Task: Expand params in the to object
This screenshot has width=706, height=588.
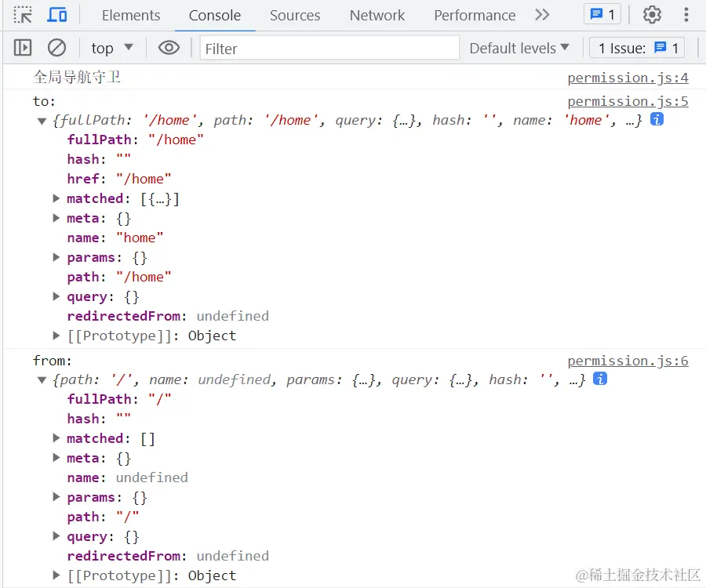Action: click(56, 257)
